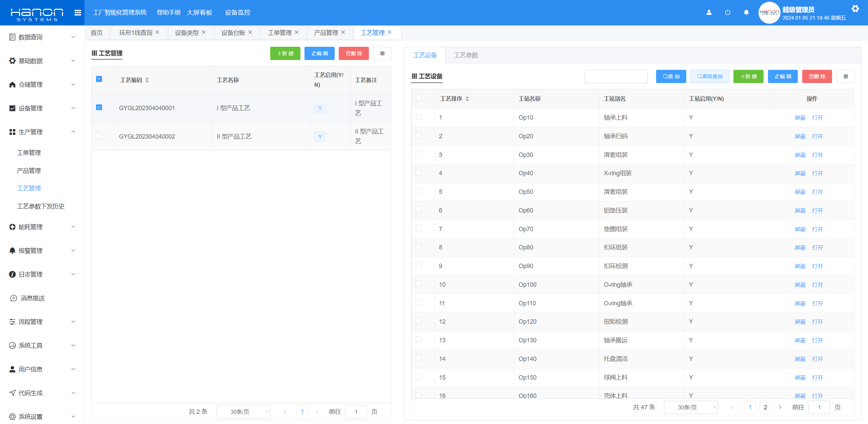Click red 删除 button in 工艺设备 panel
Viewport: 868px width, 424px height.
pos(817,76)
